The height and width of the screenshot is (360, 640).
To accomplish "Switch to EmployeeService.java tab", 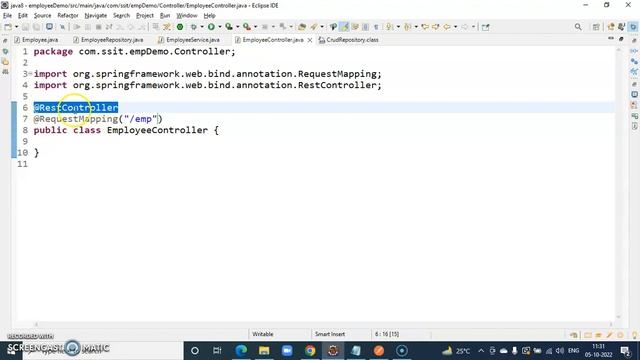I will (x=189, y=40).
